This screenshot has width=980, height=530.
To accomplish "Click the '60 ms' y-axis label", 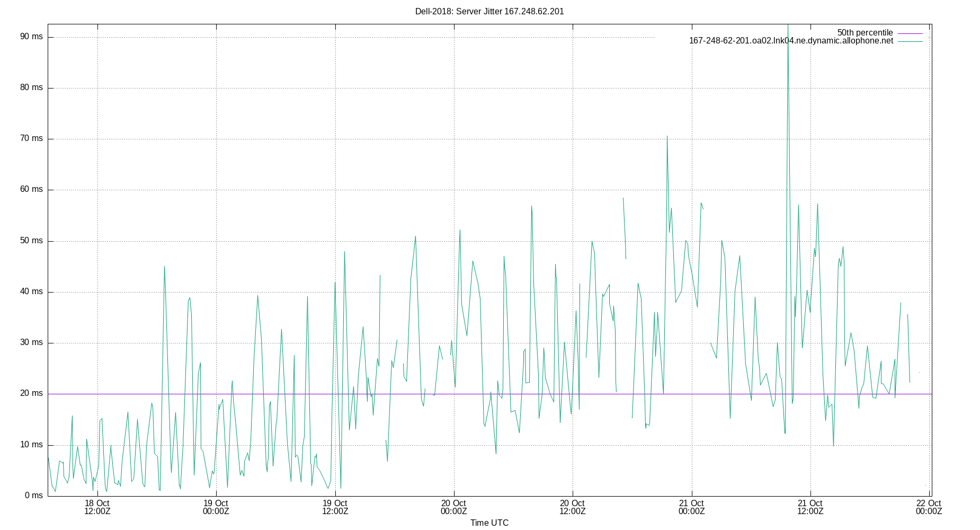I will click(x=31, y=189).
